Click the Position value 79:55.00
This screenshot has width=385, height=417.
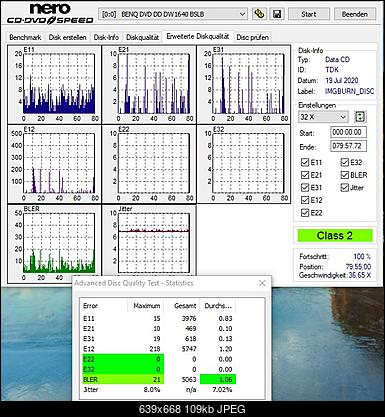(358, 266)
